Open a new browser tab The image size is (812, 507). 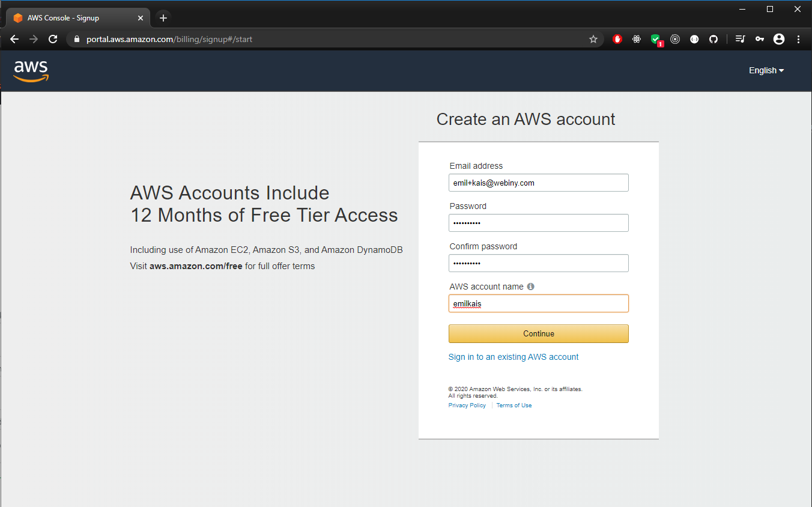[x=163, y=17]
